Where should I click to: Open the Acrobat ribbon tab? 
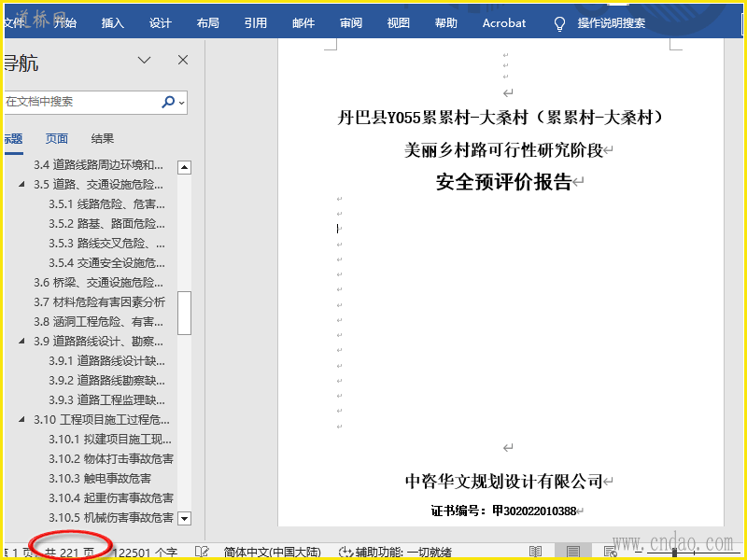coord(504,22)
